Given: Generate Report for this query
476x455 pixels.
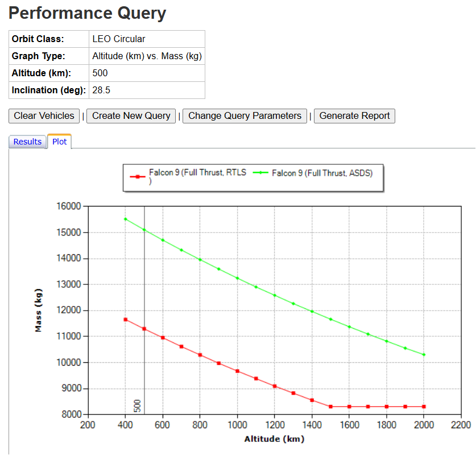Looking at the screenshot, I should 354,116.
